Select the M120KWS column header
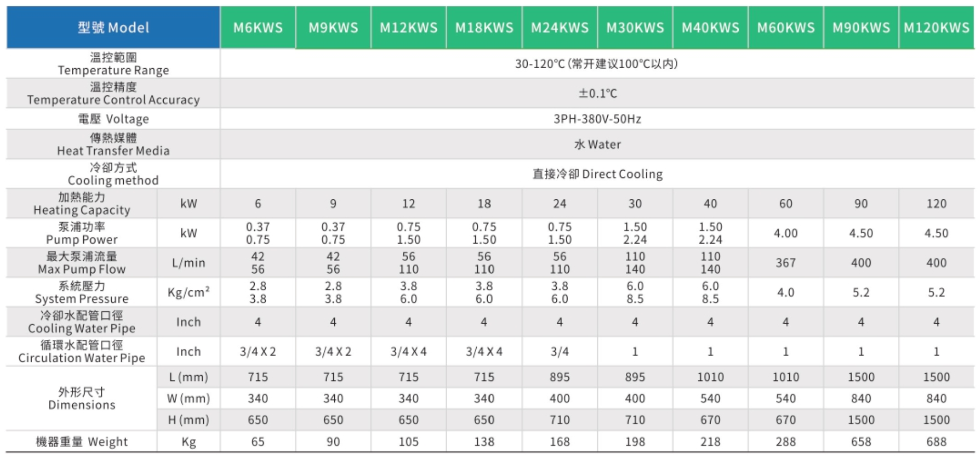This screenshot has width=980, height=459. 936,28
